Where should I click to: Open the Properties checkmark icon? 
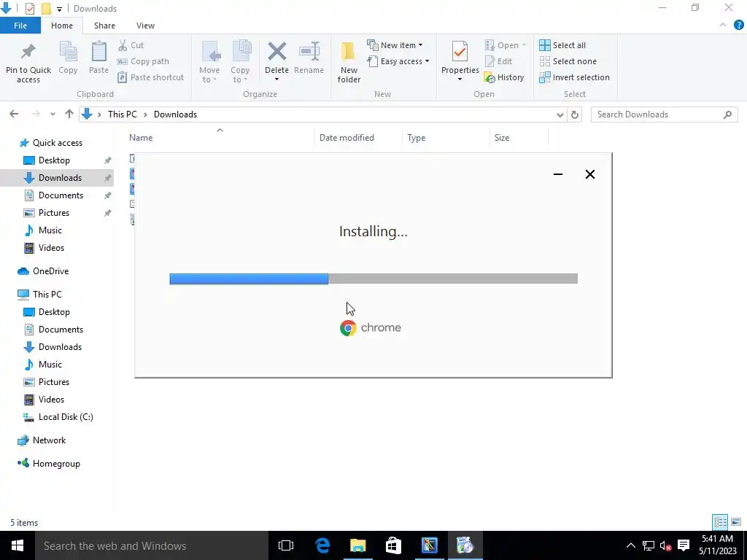click(460, 51)
